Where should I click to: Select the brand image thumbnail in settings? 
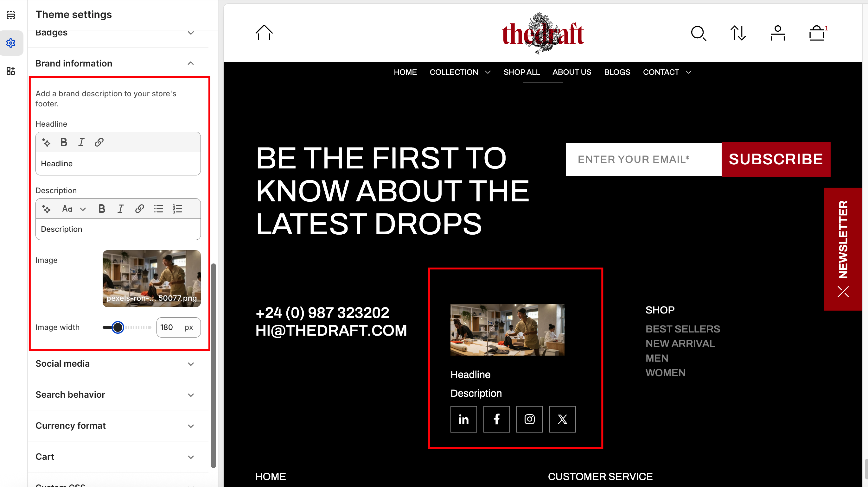coord(152,279)
